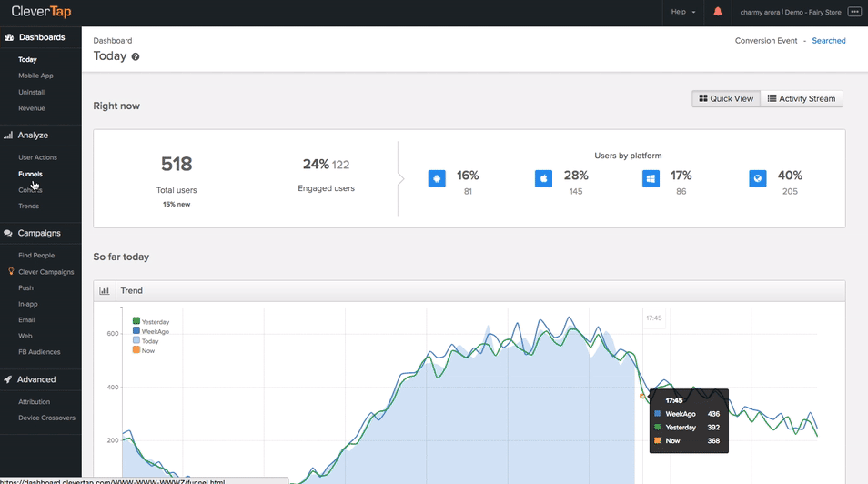Click the 17% Windows users value
Viewport: 868px width, 484px height.
coord(681,176)
